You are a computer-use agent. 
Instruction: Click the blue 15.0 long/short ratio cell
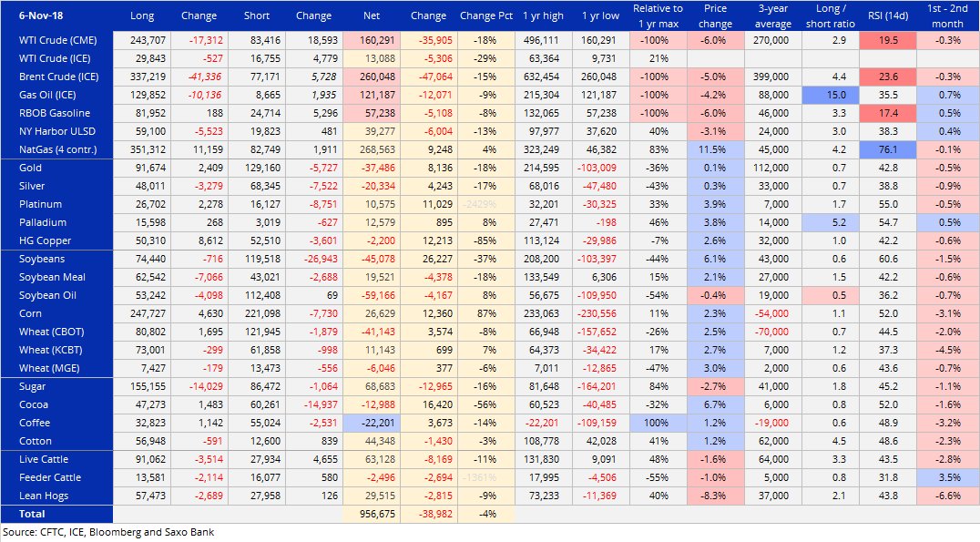pyautogui.click(x=830, y=95)
